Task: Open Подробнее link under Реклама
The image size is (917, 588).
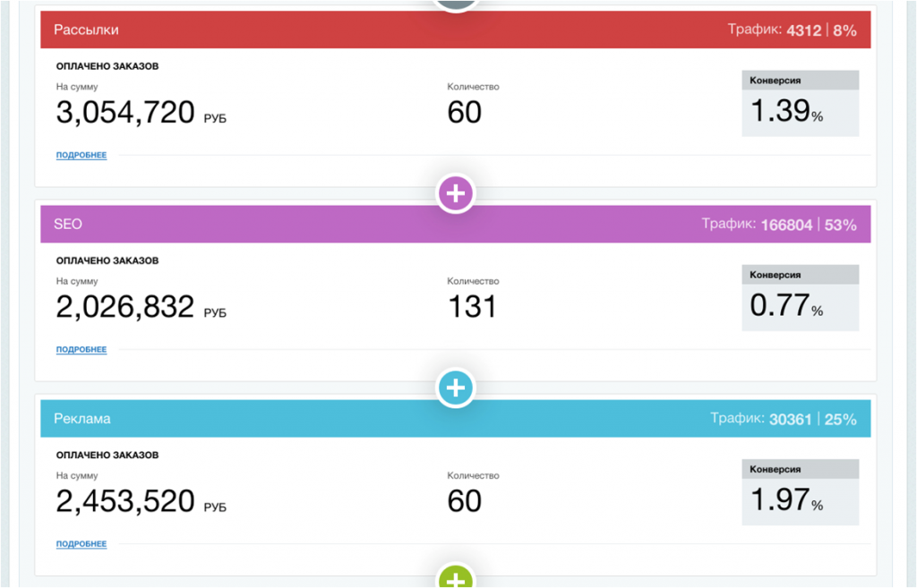Action: [x=81, y=543]
